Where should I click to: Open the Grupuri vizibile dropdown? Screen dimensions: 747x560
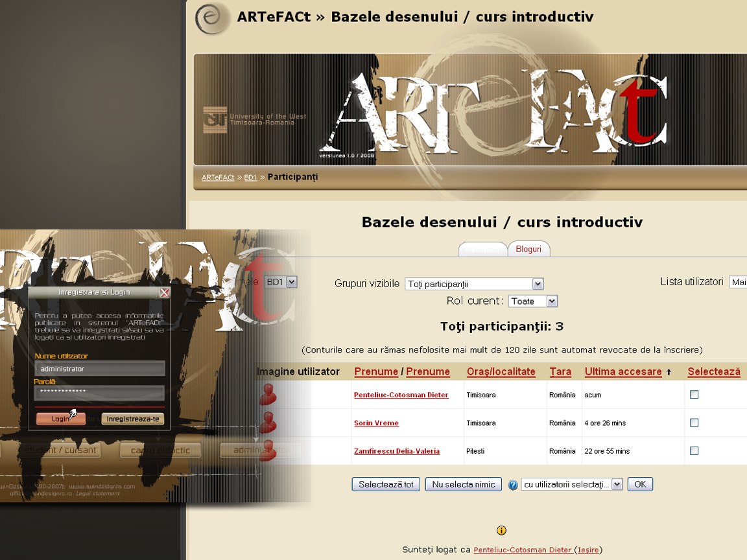(474, 284)
